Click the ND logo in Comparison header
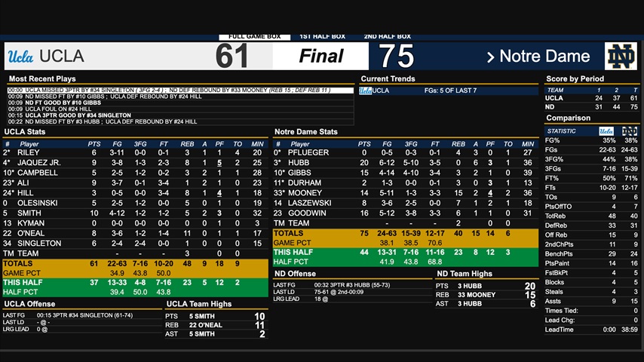The image size is (644, 362). 630,131
